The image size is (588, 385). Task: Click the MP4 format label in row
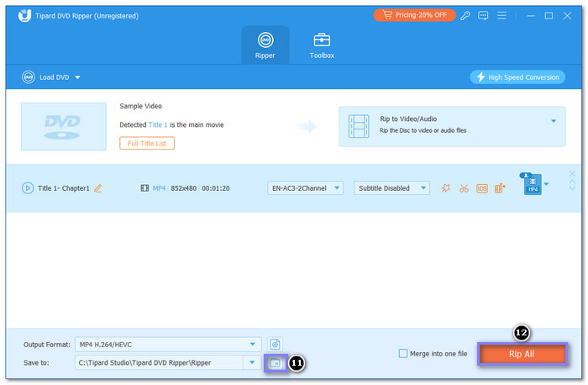(x=159, y=188)
